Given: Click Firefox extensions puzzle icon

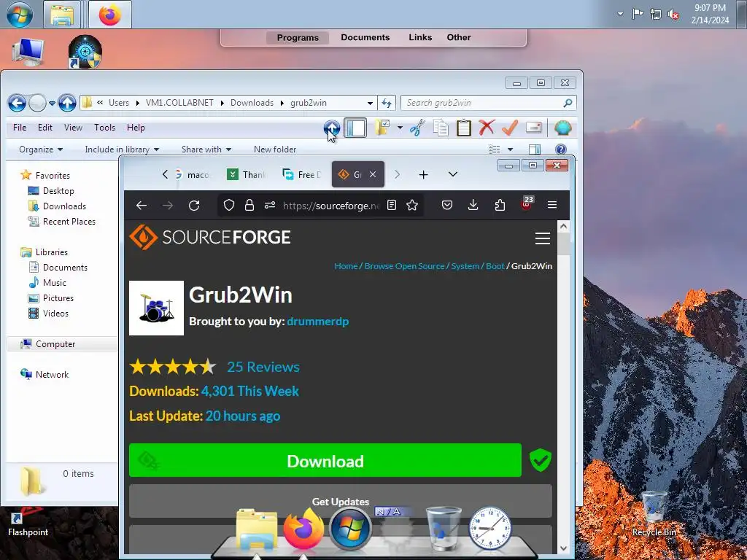Looking at the screenshot, I should [x=500, y=205].
